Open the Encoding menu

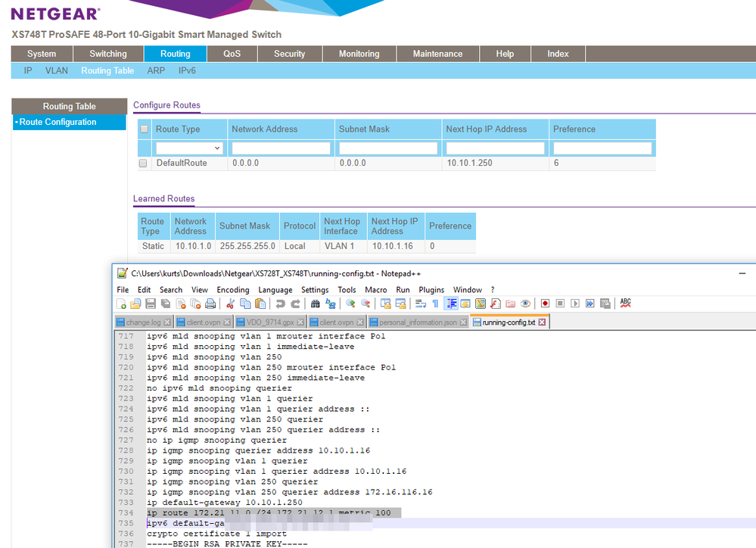[x=232, y=289]
